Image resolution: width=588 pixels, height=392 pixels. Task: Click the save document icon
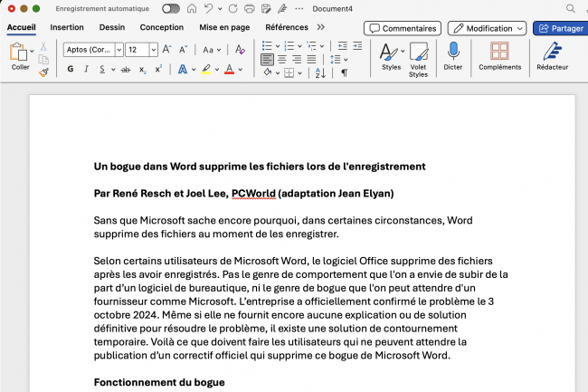coord(266,9)
